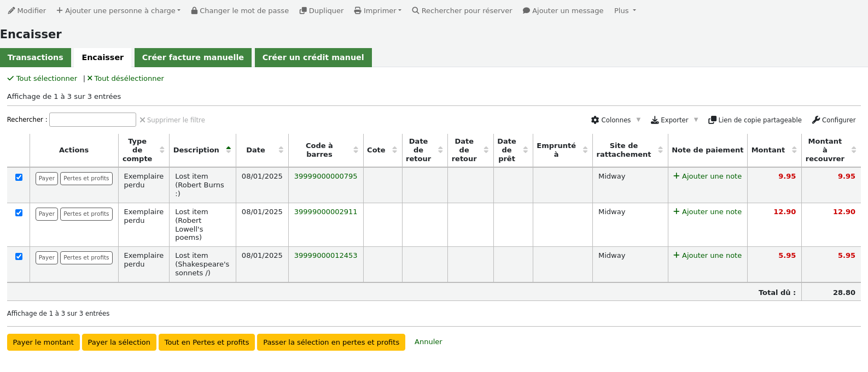Click the magnifier Rechercher pour réserver icon

coord(416,10)
